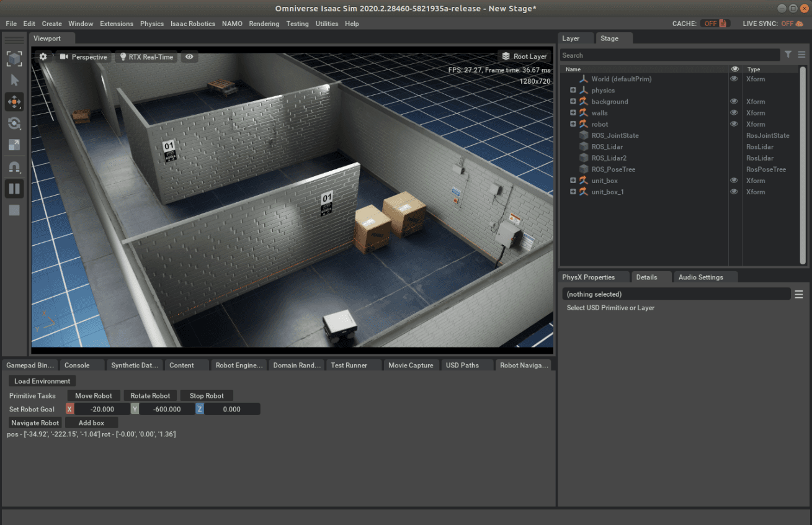Switch to the USD Paths tab
Viewport: 812px width, 525px height.
[x=467, y=366]
